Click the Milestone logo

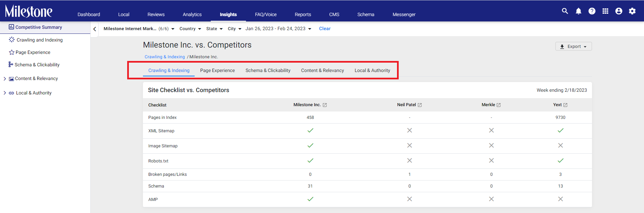29,11
